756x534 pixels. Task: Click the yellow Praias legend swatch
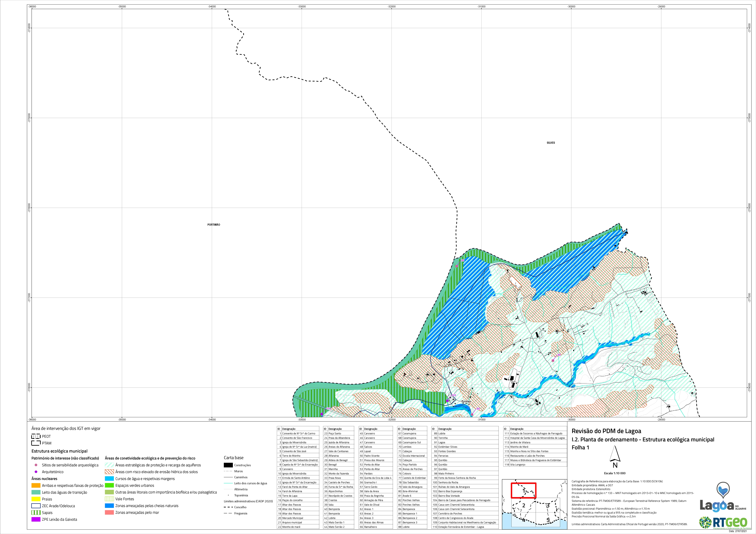click(x=36, y=499)
